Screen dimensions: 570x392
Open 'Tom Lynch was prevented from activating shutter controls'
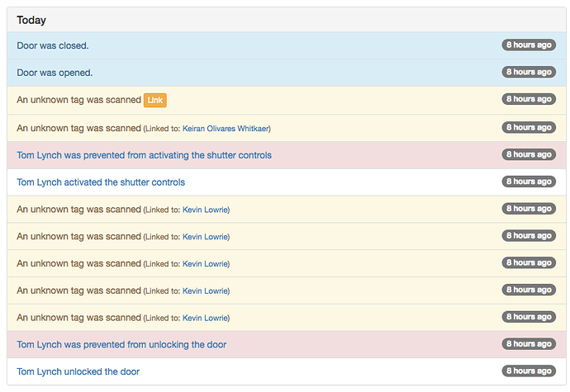click(144, 155)
